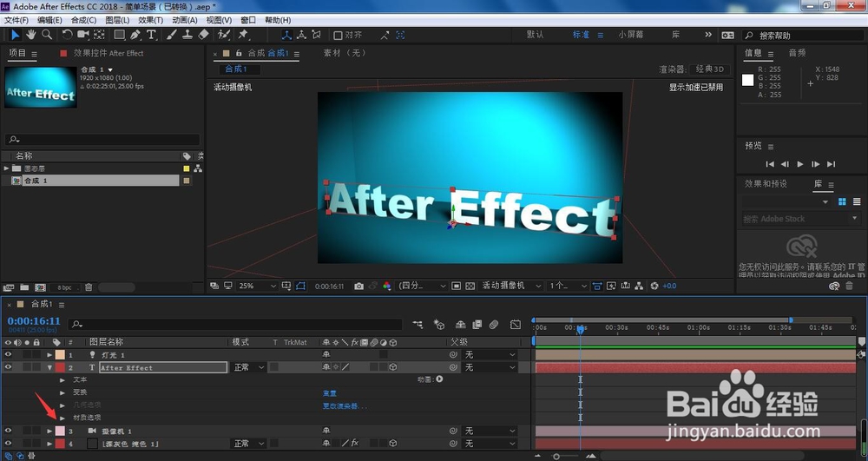Click the 更改渲染器 link

click(x=345, y=405)
